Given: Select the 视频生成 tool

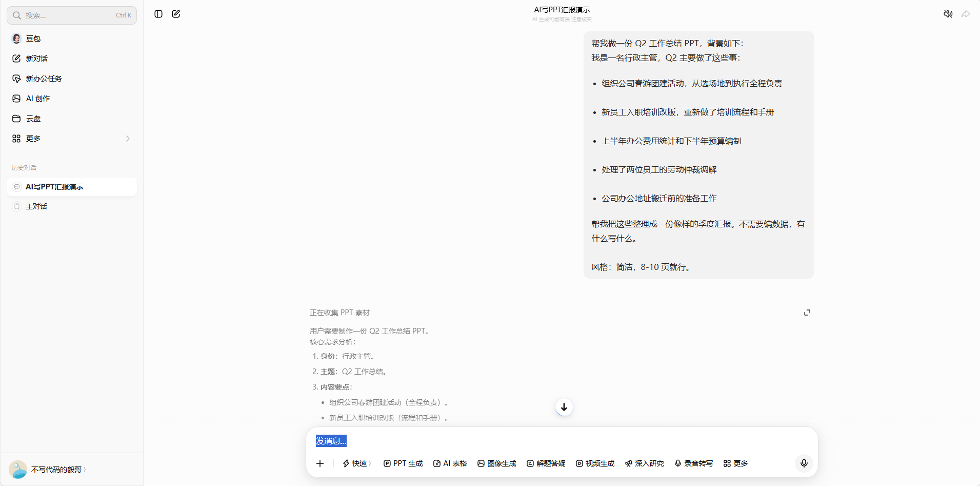Looking at the screenshot, I should coord(595,463).
